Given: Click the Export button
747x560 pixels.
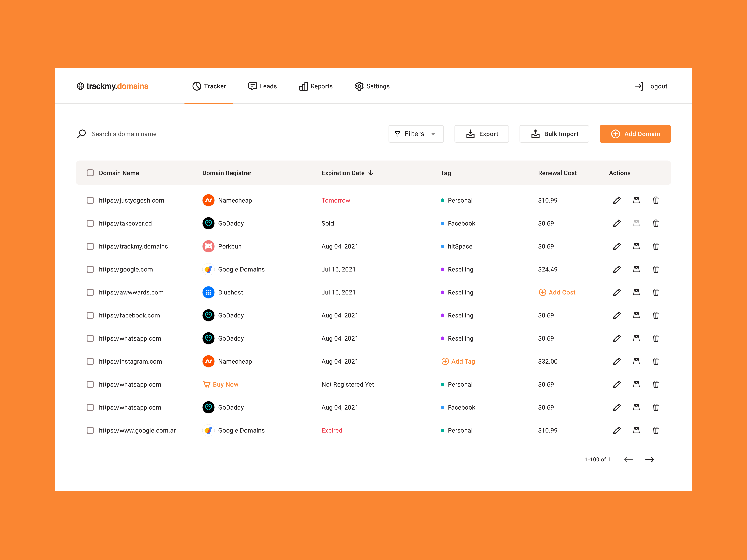Looking at the screenshot, I should point(482,134).
